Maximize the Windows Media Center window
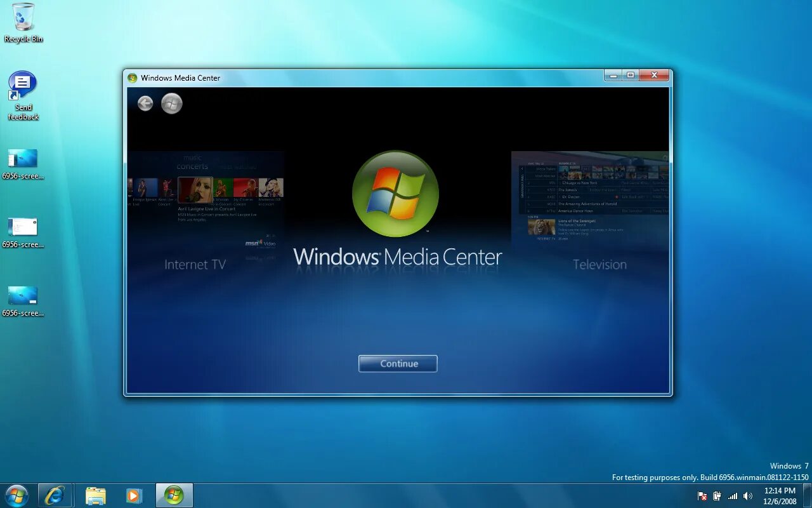 [x=630, y=76]
